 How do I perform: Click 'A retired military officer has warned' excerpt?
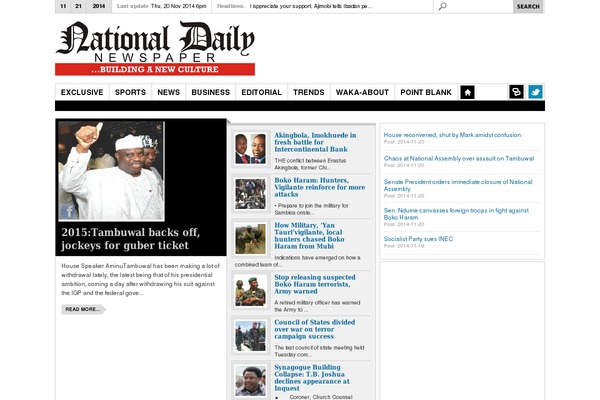point(317,306)
